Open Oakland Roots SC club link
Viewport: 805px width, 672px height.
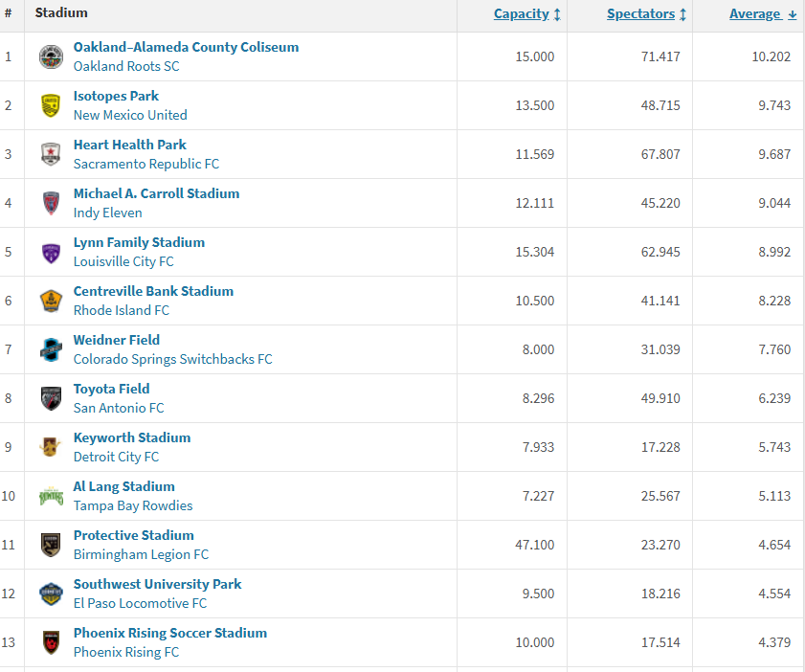126,66
